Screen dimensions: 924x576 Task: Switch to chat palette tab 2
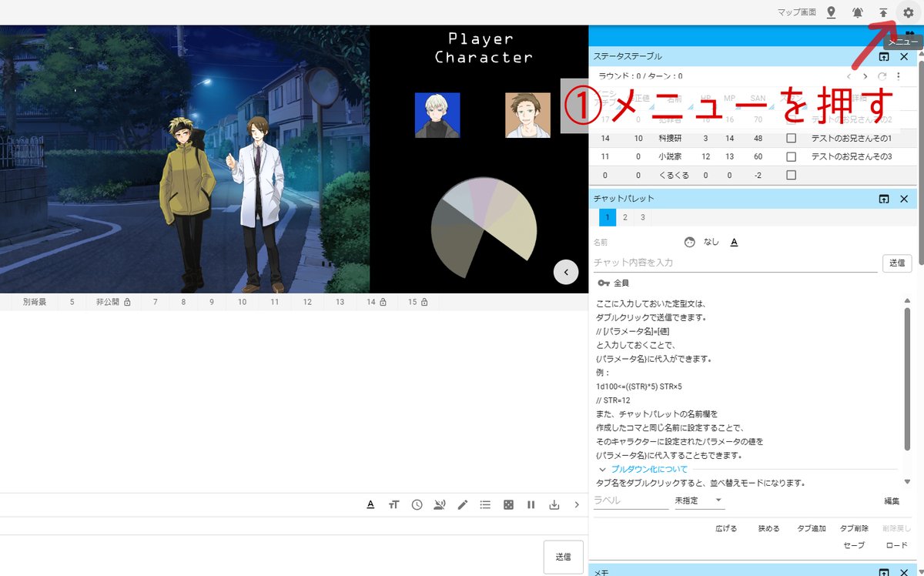(625, 218)
